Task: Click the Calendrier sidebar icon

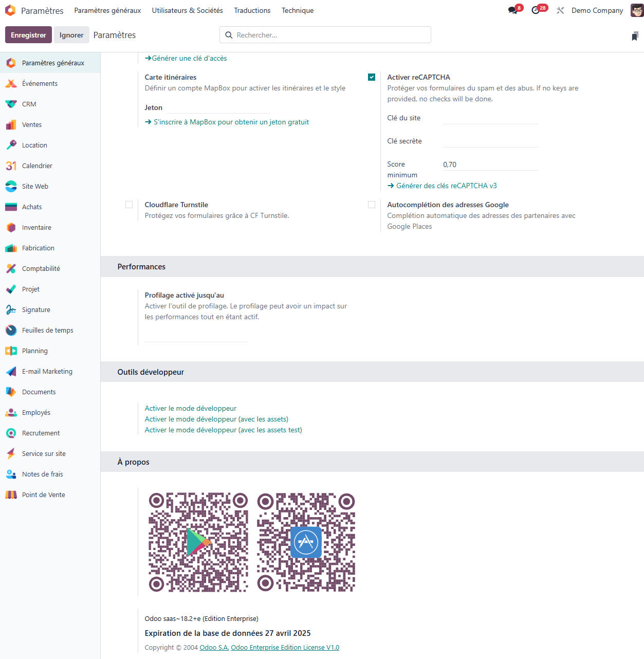Action: click(x=11, y=166)
